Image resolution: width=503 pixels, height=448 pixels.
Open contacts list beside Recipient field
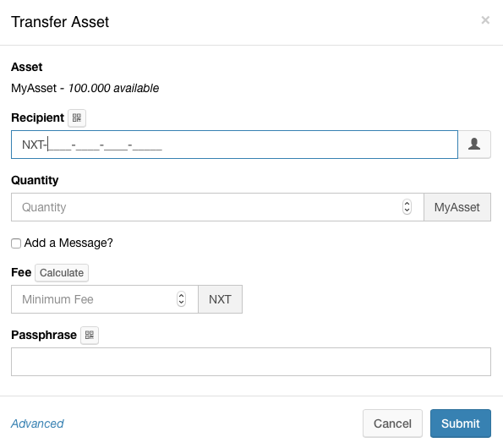(474, 145)
